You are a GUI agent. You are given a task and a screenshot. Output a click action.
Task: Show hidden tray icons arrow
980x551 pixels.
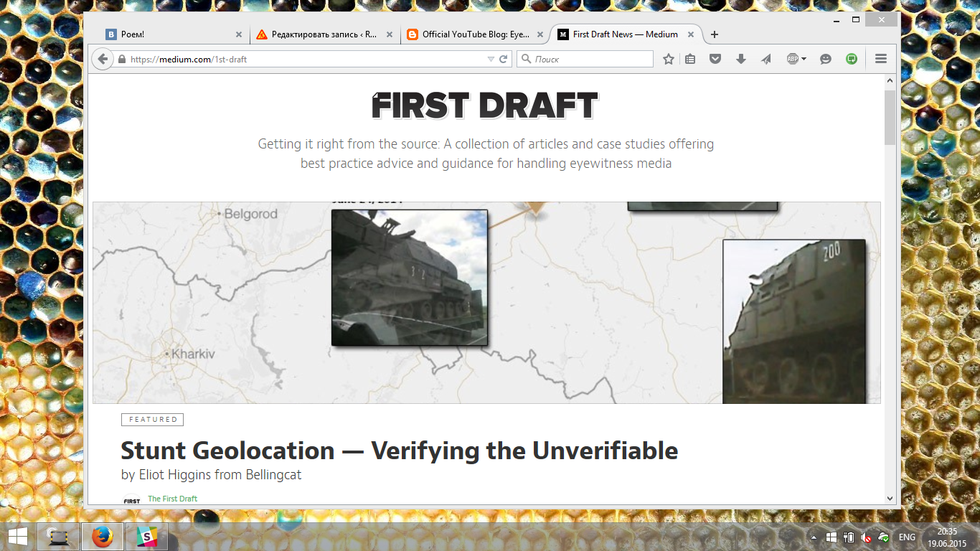[814, 537]
